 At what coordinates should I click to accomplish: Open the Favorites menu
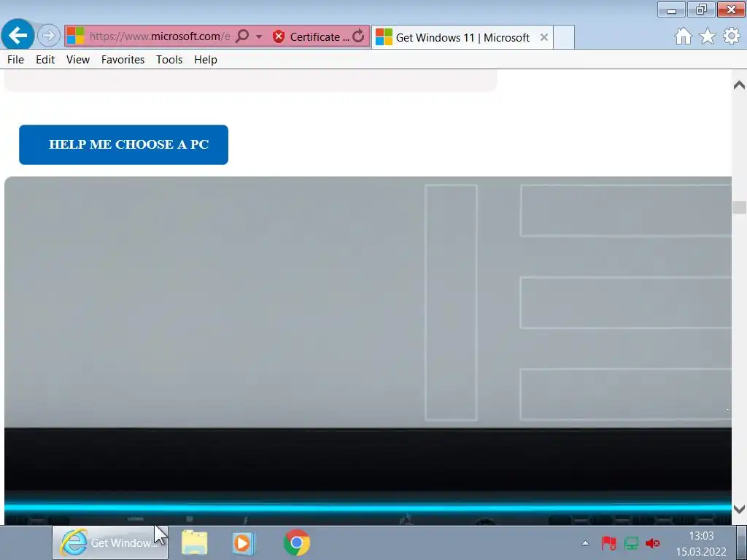coord(123,60)
